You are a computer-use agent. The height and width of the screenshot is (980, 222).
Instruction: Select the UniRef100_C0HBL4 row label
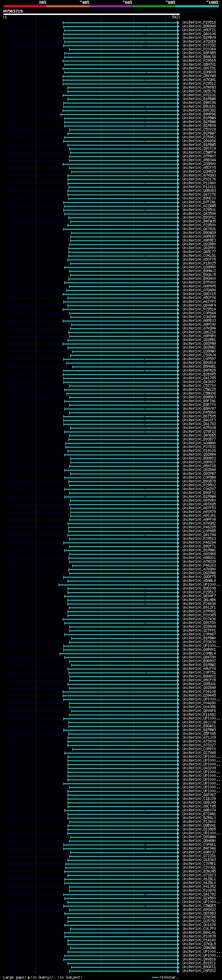[x=199, y=653]
